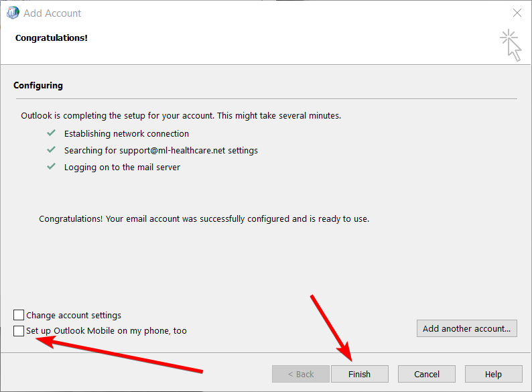Click 'Change account settings' label text

point(74,316)
